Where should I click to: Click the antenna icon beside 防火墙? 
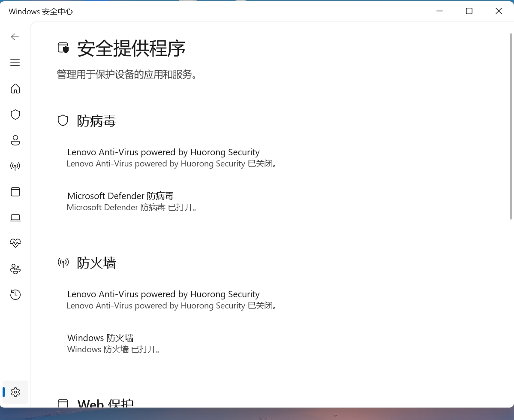(63, 263)
